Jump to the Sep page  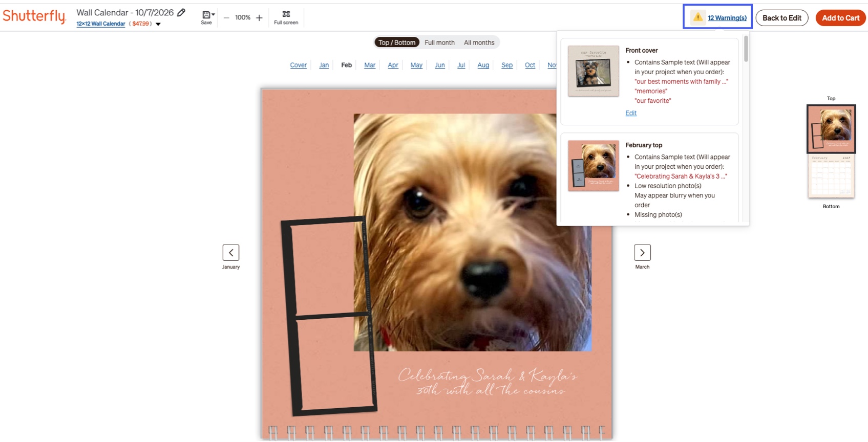(x=507, y=65)
